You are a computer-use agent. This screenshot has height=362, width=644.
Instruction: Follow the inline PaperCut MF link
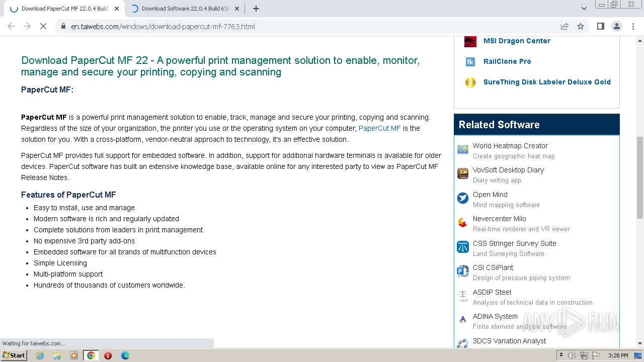coord(379,128)
